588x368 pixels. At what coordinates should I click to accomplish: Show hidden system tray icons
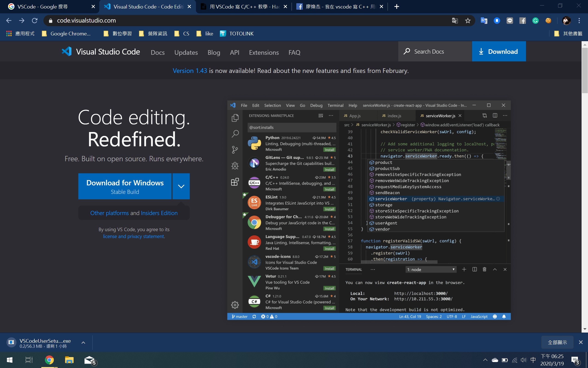tap(485, 360)
